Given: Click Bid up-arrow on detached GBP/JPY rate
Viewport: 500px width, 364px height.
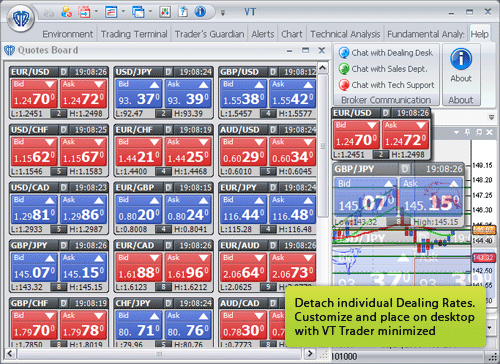Looking at the screenshot, I should coord(388,183).
